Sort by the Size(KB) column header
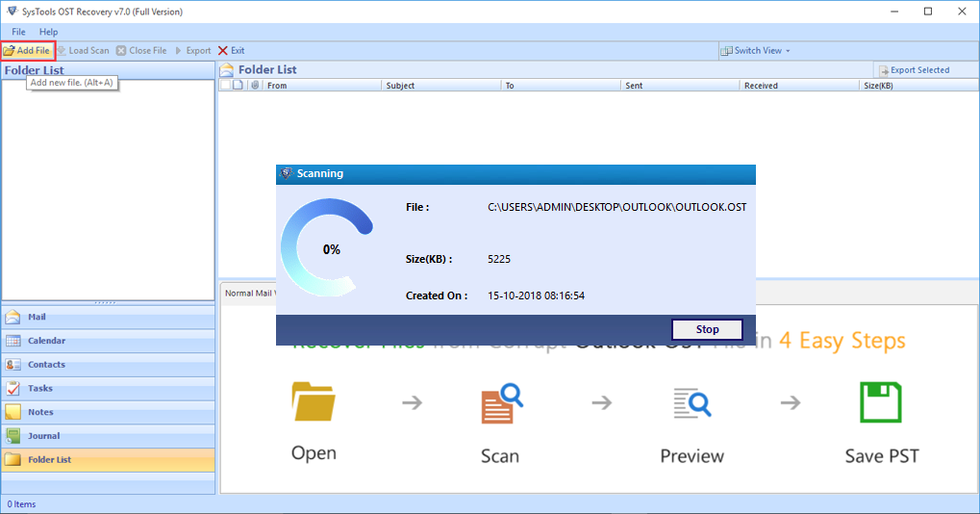This screenshot has width=980, height=514. 918,86
